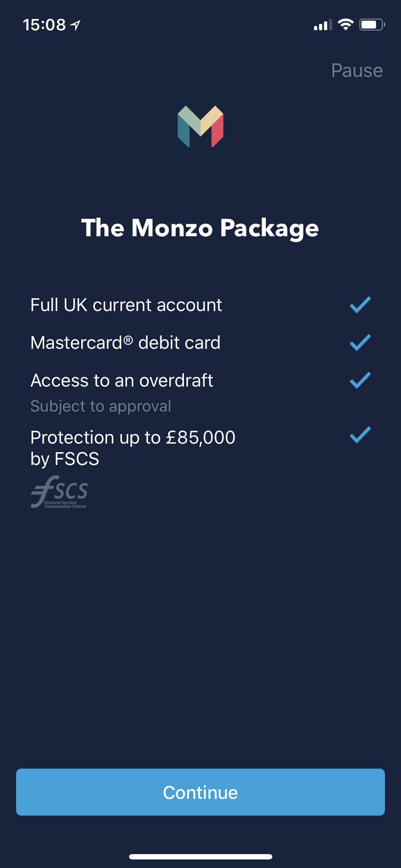The height and width of the screenshot is (868, 401).
Task: Tap the cellular signal bars icon
Action: pos(323,25)
